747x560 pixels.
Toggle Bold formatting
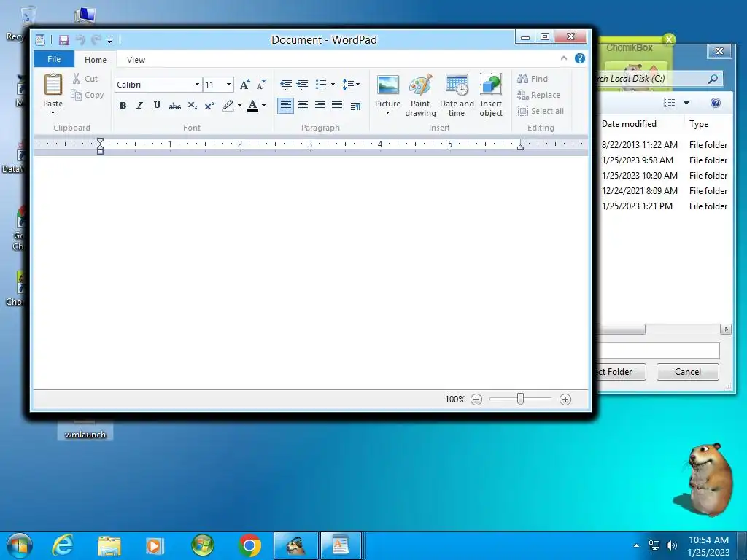(123, 106)
